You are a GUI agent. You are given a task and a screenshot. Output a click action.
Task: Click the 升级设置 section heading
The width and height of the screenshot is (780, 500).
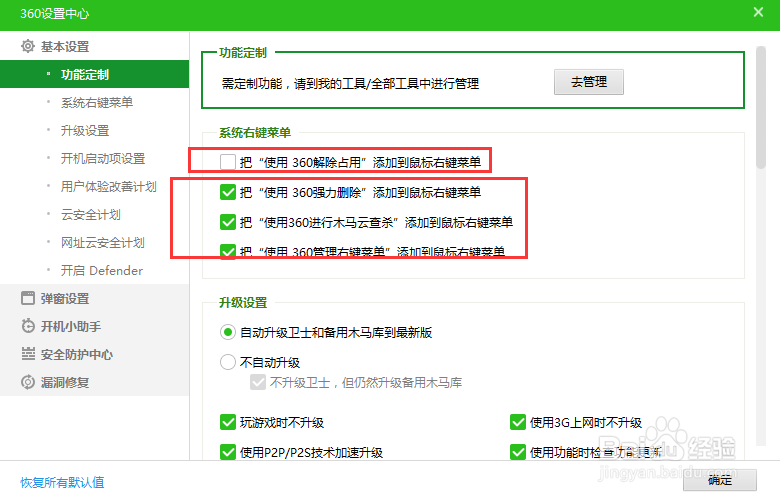tap(243, 302)
